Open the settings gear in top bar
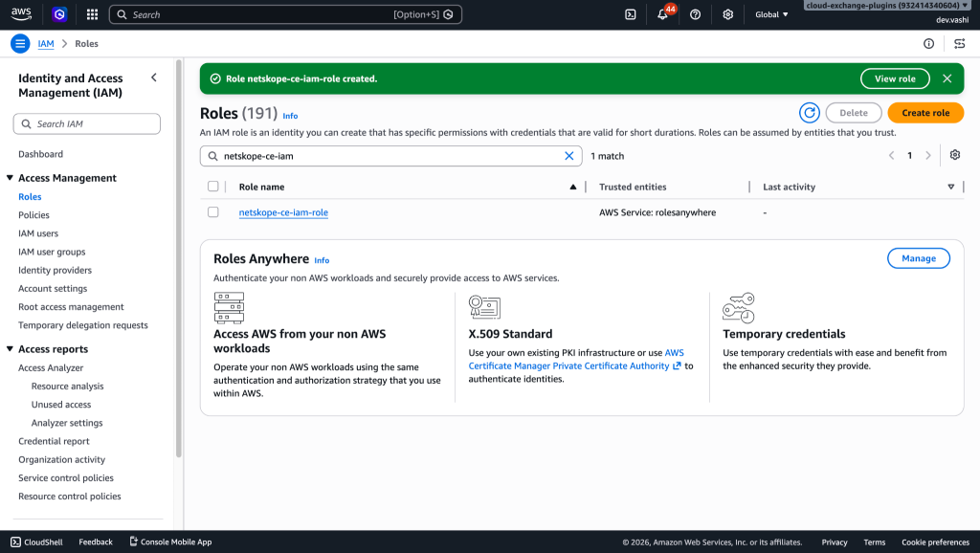The image size is (980, 553). click(x=727, y=14)
